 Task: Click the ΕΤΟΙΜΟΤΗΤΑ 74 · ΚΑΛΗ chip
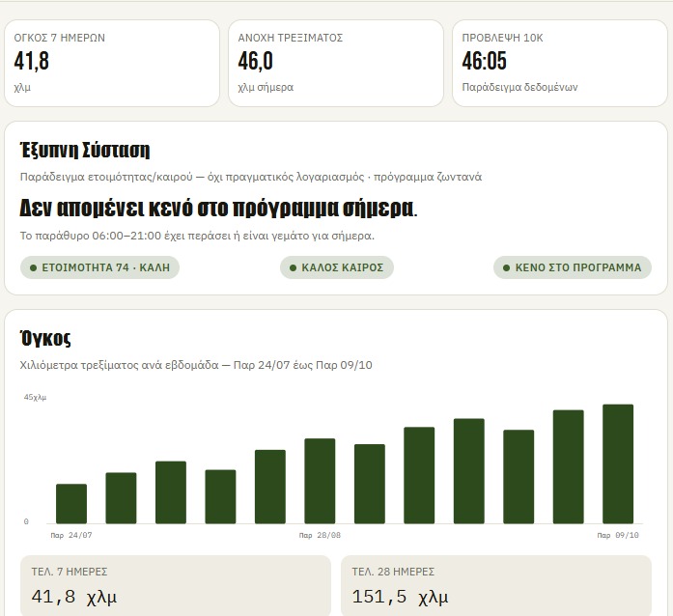[99, 267]
